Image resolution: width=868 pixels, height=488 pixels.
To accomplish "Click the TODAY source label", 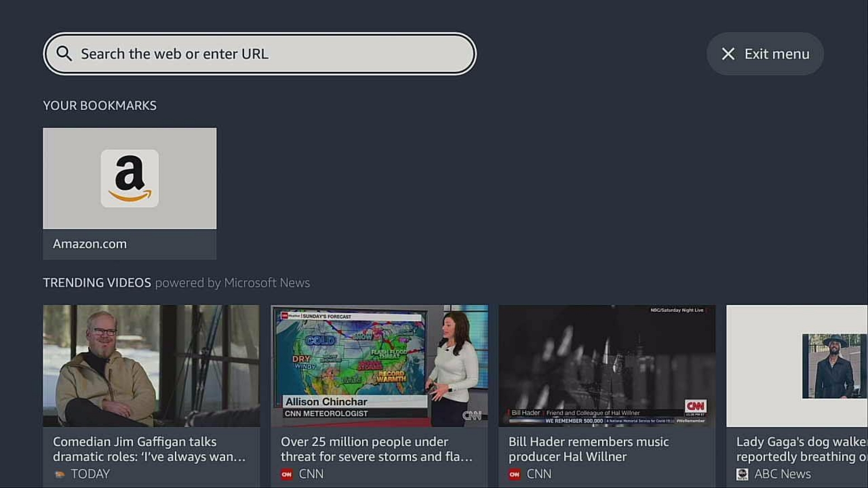I will (x=90, y=474).
